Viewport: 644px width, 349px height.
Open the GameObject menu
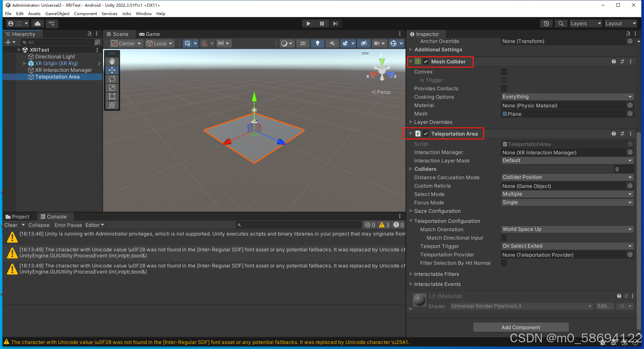click(57, 13)
